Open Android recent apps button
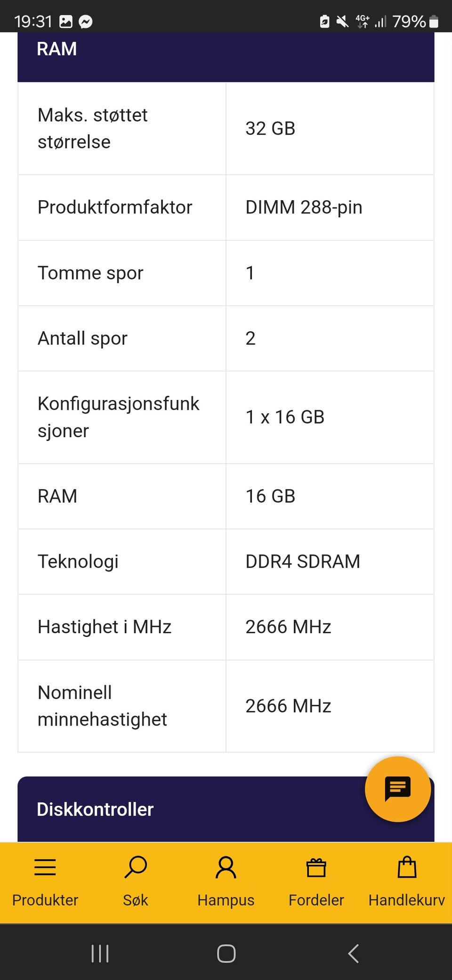This screenshot has height=980, width=452. (100, 953)
